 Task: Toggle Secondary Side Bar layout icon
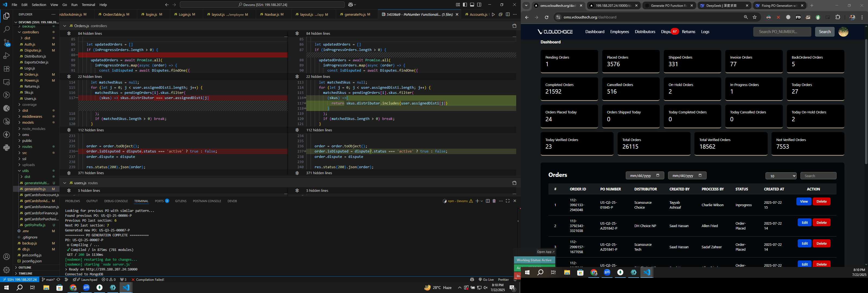pyautogui.click(x=479, y=5)
